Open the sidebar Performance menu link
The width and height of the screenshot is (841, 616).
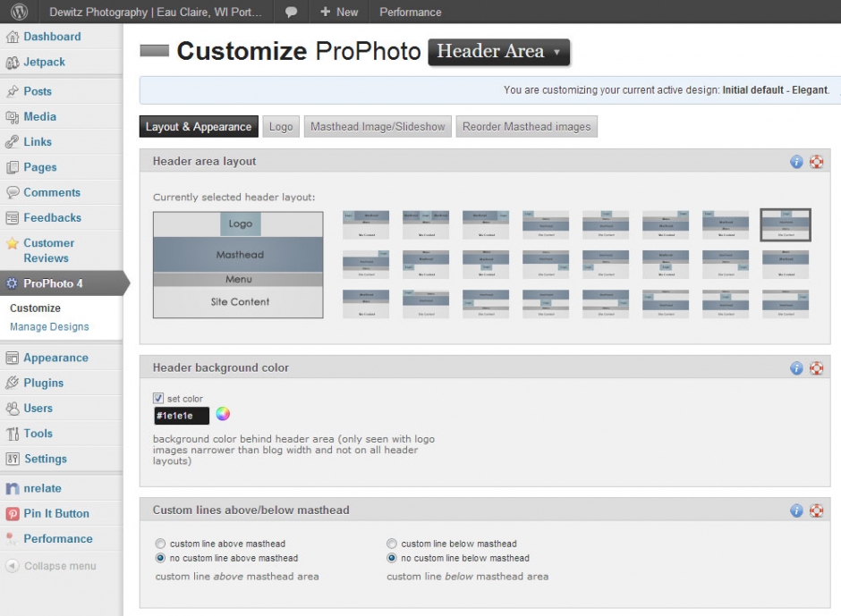tap(58, 539)
